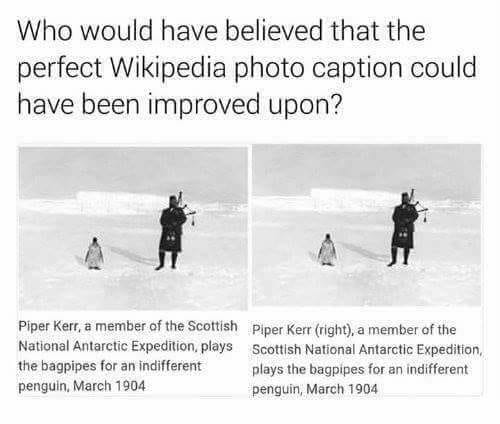Click "March 1904" in the right caption
Screen dimensions: 500x424
[x=342, y=389]
